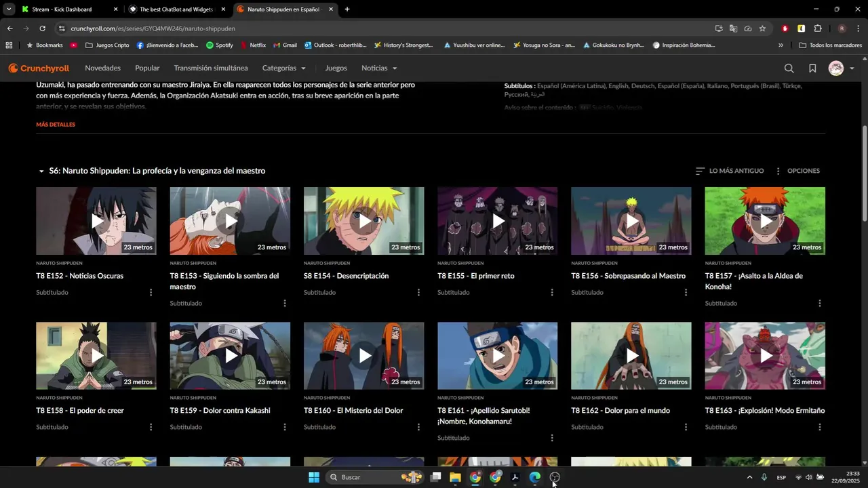The width and height of the screenshot is (868, 488).
Task: Go back with the browser back arrow
Action: [x=9, y=28]
